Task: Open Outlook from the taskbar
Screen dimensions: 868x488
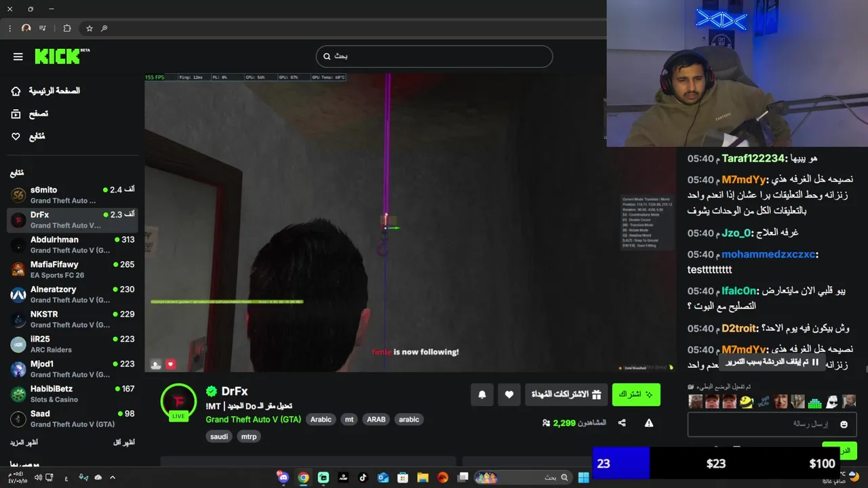Action: tap(382, 477)
